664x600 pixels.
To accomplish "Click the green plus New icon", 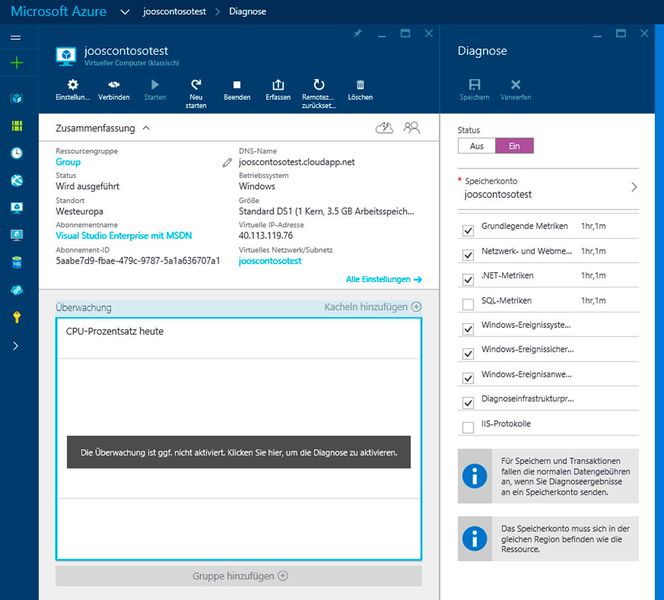I will click(16, 63).
